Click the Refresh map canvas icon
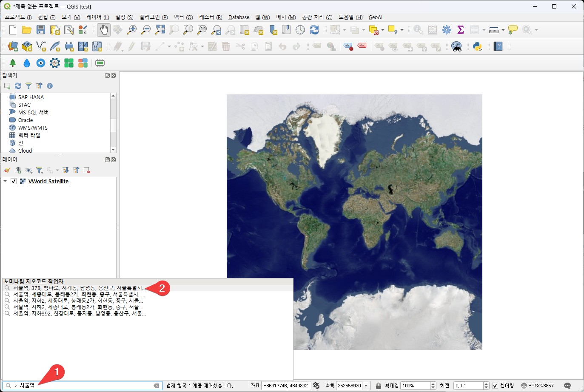 tap(314, 30)
